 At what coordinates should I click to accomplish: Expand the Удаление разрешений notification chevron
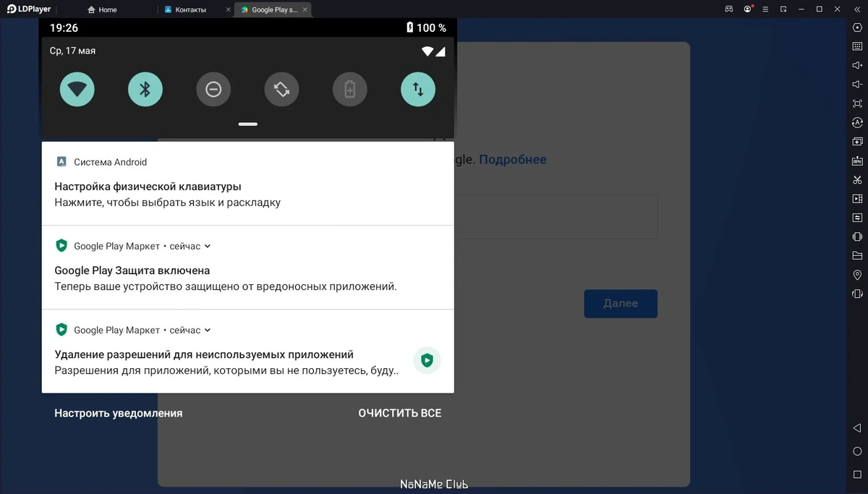tap(208, 331)
